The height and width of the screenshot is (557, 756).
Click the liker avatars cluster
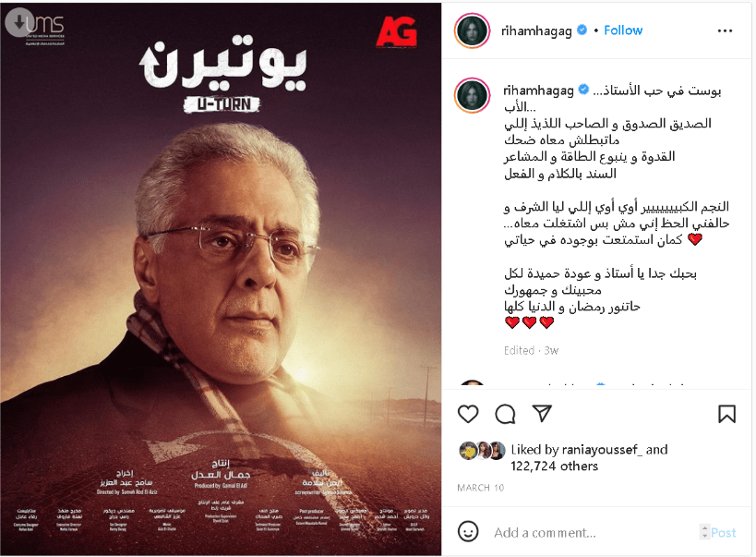tap(482, 451)
